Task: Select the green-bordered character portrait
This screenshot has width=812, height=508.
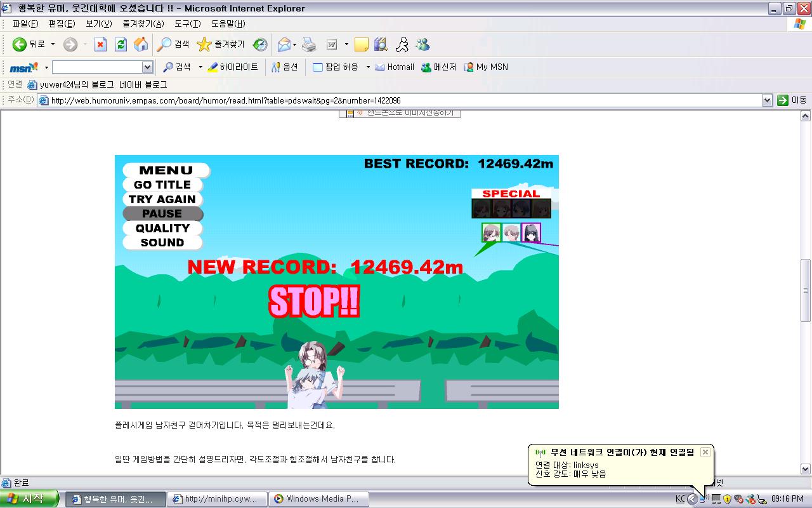Action: pos(491,233)
